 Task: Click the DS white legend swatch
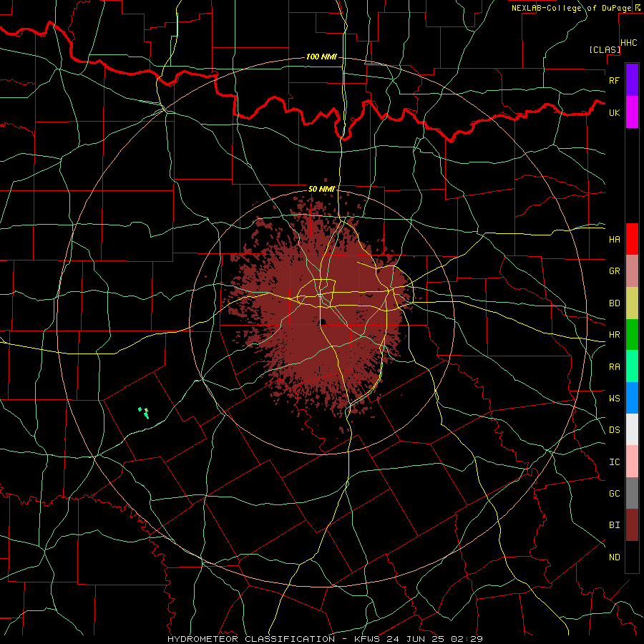632,429
